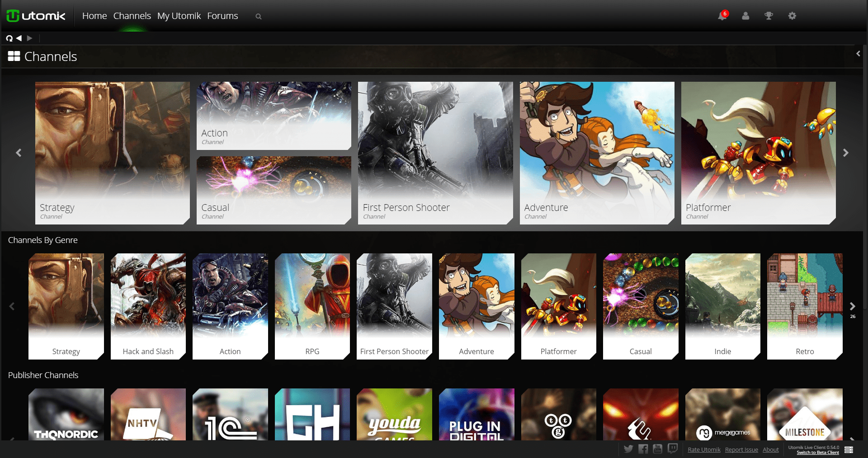This screenshot has height=458, width=868.
Task: Collapse the side panel chevron beside Channels header
Action: 858,54
